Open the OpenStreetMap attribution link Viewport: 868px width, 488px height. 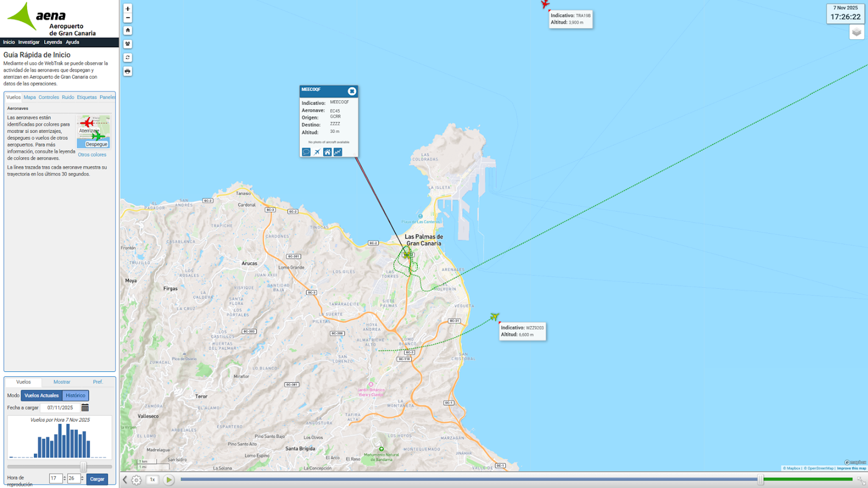click(x=819, y=468)
